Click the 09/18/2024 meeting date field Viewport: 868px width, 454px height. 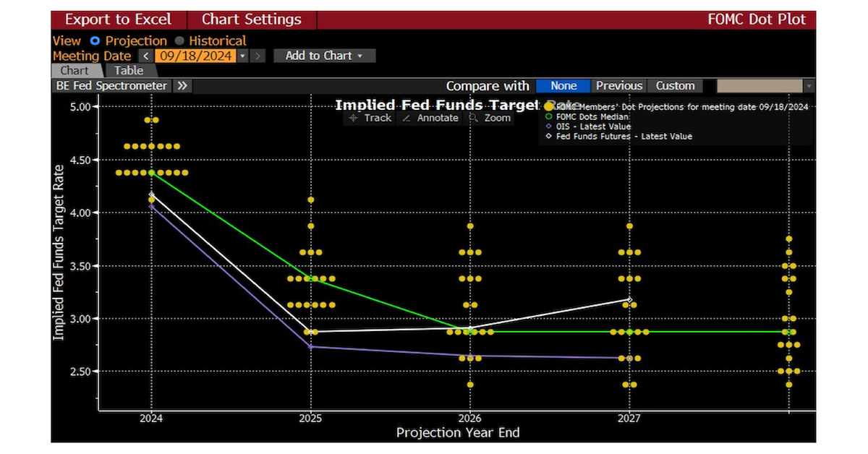pos(195,56)
